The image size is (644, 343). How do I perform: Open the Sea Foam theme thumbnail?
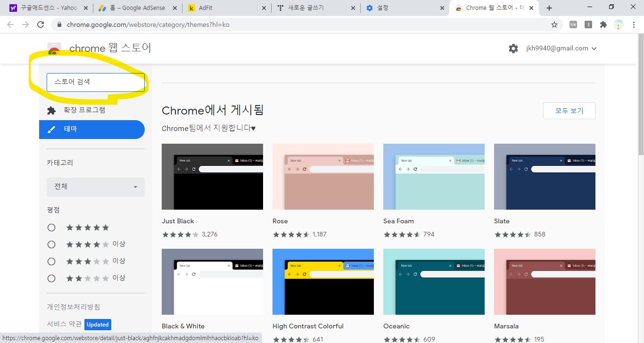(x=434, y=177)
